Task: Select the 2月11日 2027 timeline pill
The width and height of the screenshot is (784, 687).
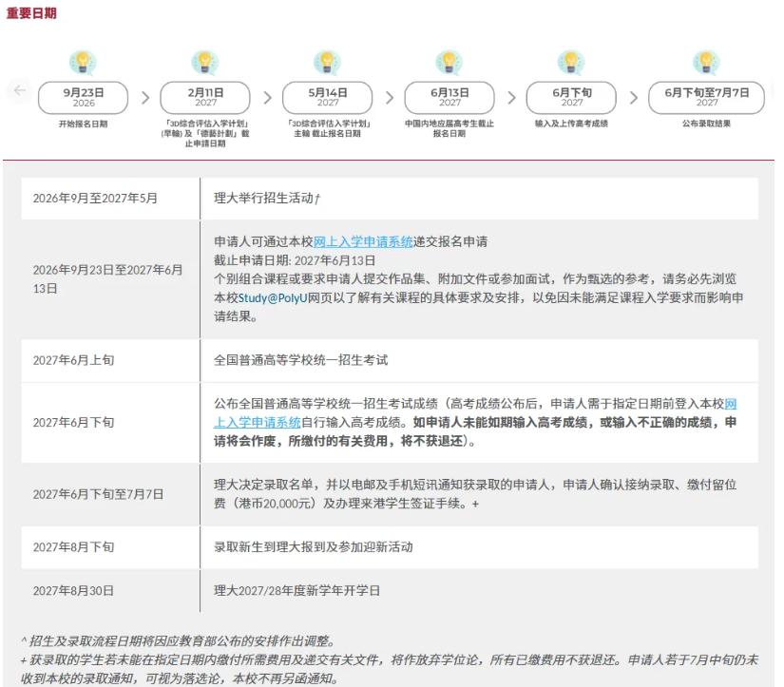Action: point(205,98)
